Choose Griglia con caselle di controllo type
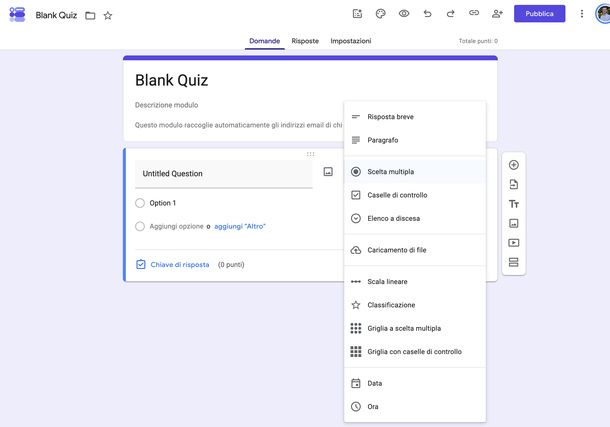The width and height of the screenshot is (610, 427). pos(415,352)
